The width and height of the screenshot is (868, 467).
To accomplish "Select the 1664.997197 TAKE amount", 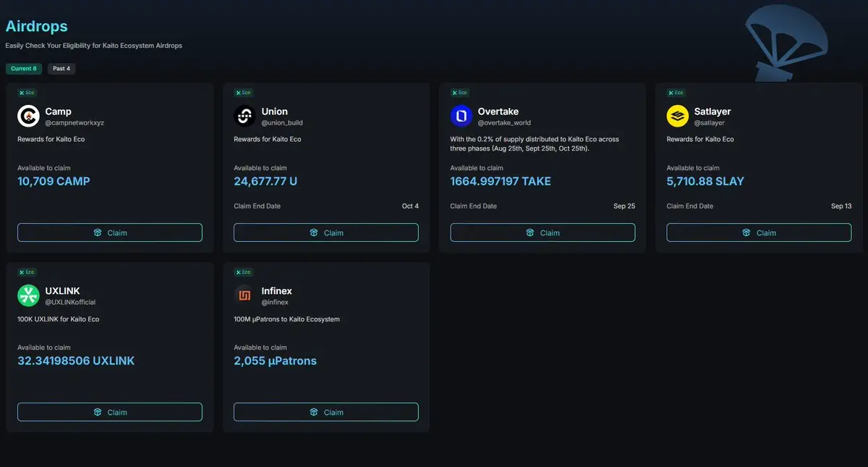I will click(501, 181).
